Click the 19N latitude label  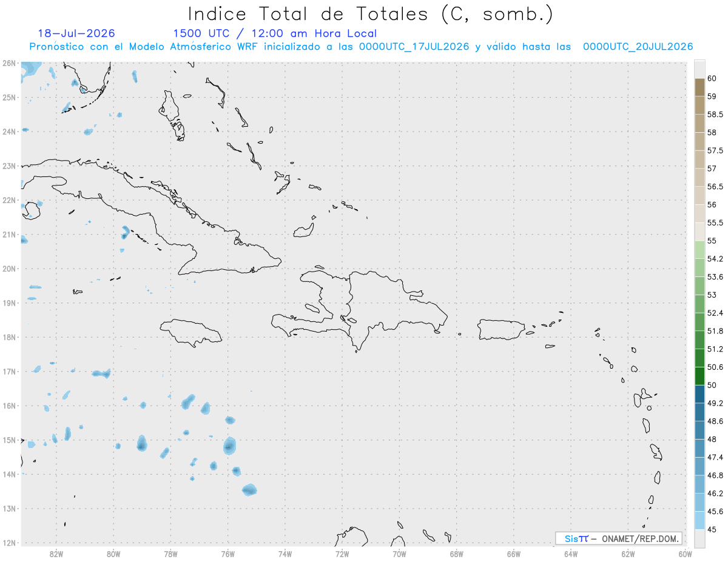pos(9,303)
